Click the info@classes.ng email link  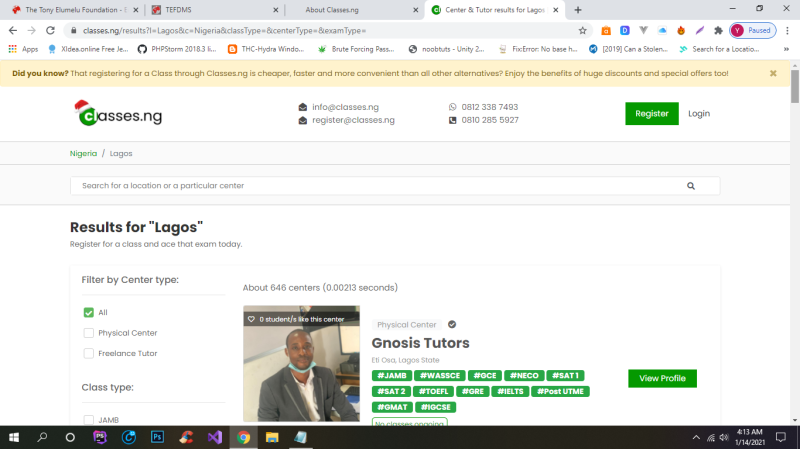[345, 107]
